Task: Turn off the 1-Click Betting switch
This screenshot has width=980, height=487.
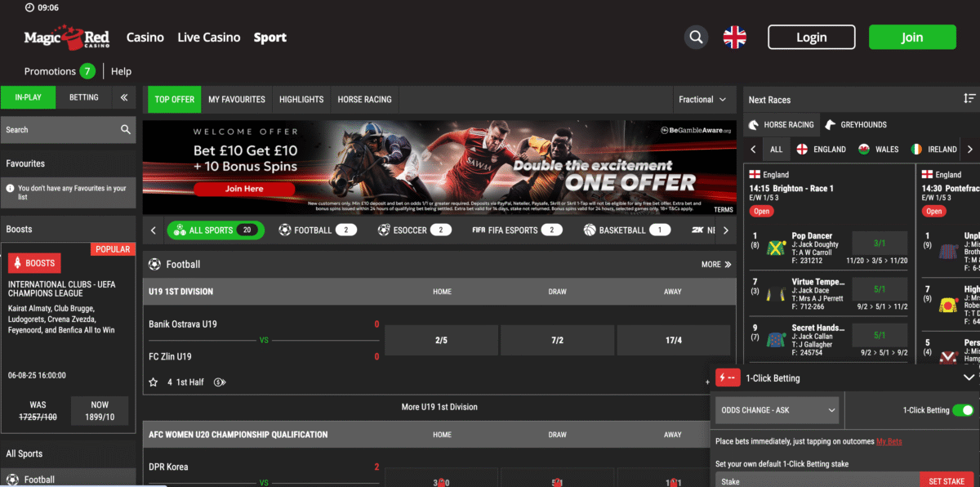Action: (964, 410)
